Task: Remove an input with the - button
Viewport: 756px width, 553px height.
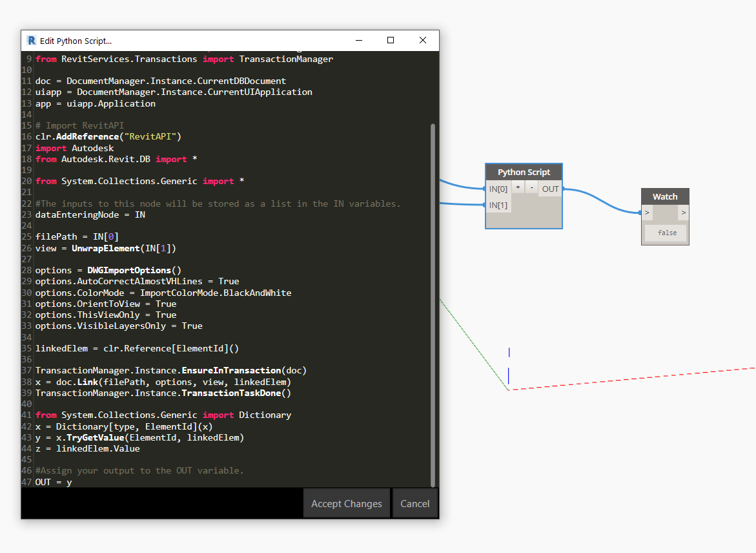Action: tap(531, 187)
